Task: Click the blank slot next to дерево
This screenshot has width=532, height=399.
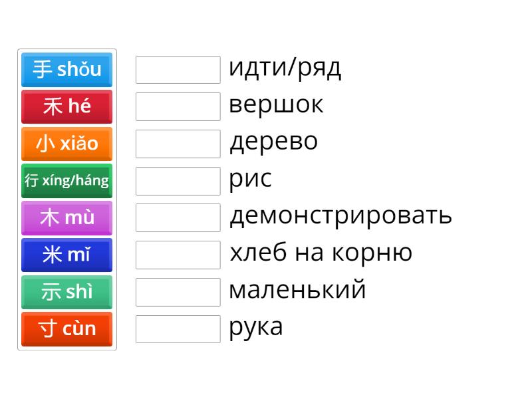Action: 178,144
